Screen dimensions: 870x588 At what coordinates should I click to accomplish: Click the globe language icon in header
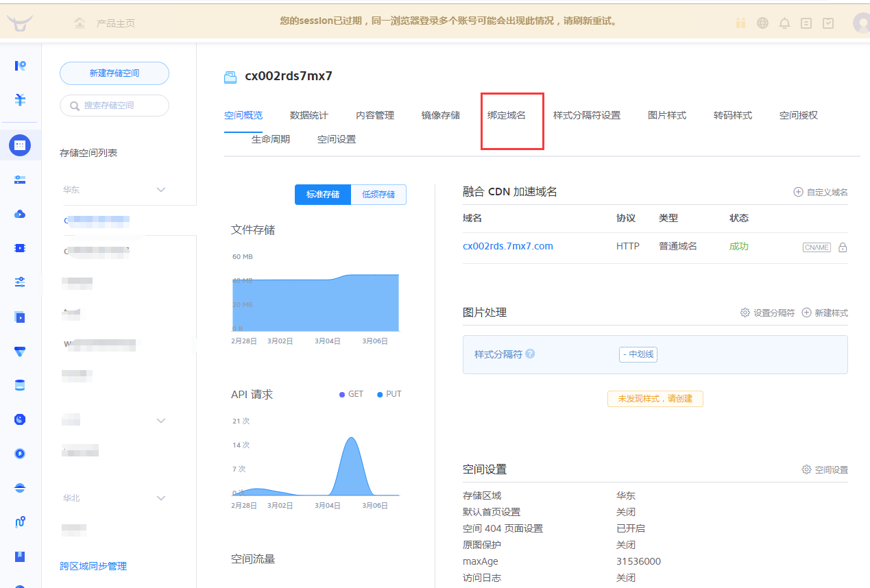tap(762, 23)
